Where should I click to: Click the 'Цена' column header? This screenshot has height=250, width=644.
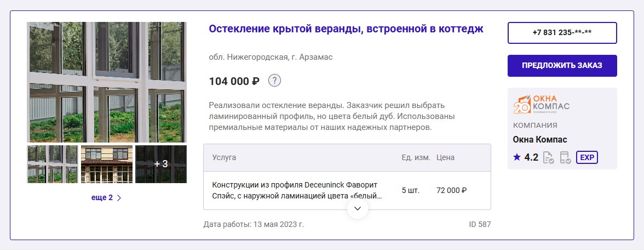pyautogui.click(x=445, y=157)
